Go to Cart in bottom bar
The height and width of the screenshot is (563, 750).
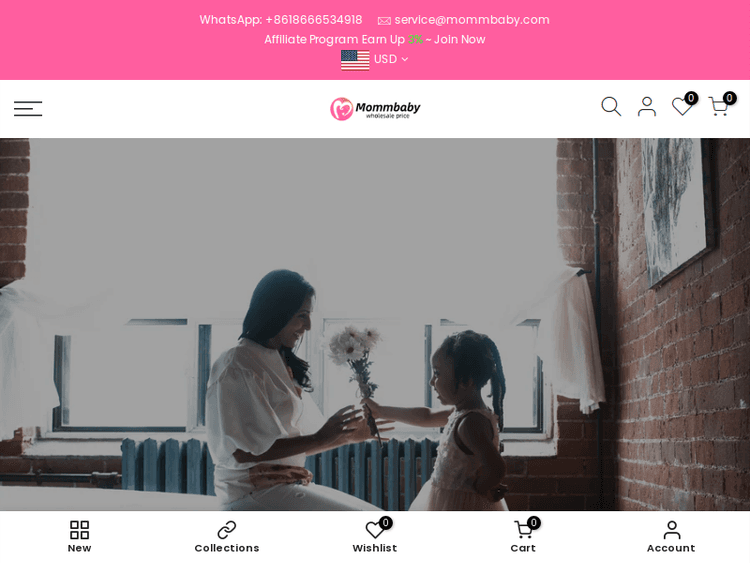click(523, 536)
